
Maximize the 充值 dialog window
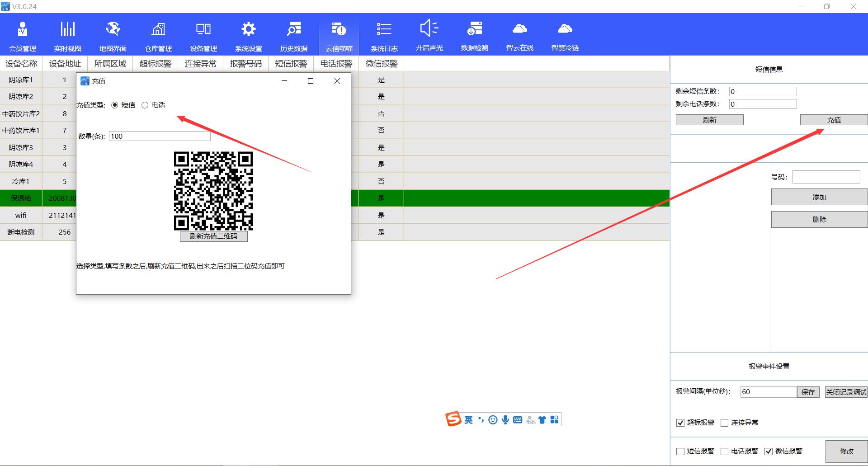311,81
